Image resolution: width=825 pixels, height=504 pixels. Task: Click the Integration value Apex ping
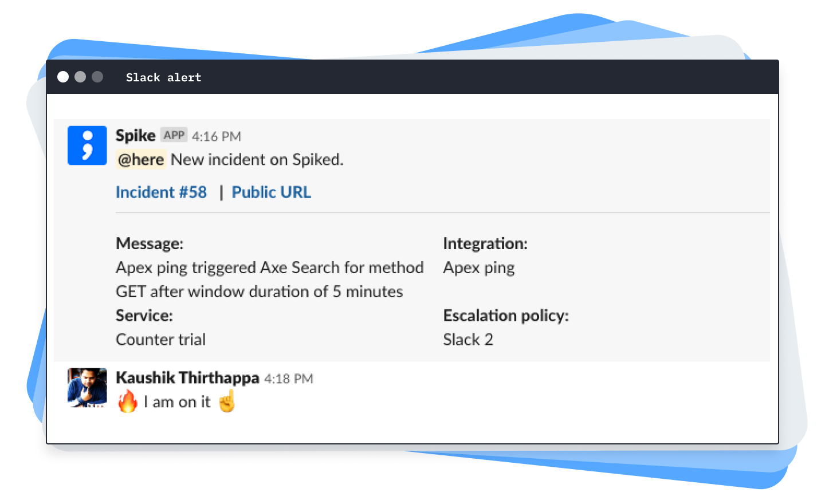point(479,267)
